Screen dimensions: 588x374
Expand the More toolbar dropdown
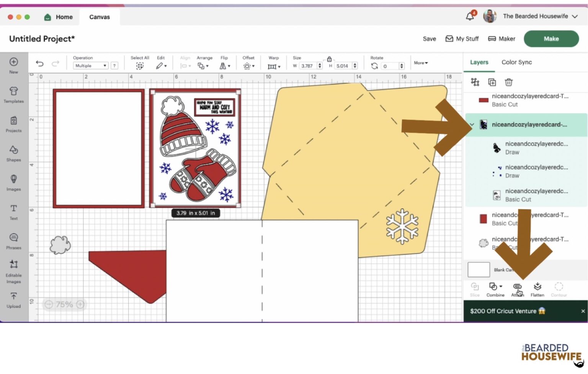421,63
